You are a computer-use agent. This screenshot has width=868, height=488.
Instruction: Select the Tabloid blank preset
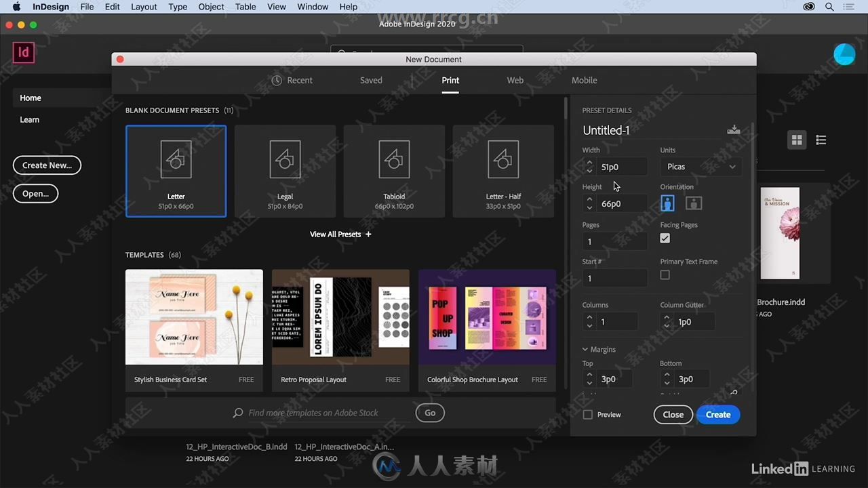coord(394,171)
